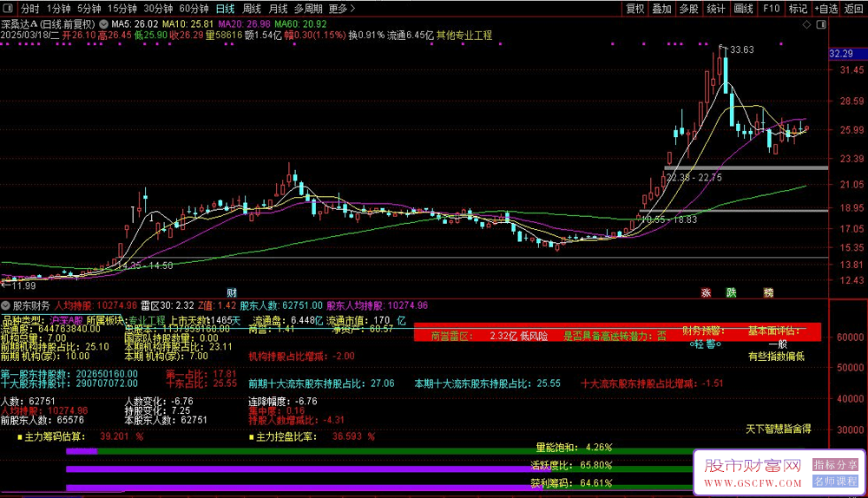
Task: Click the 股东财务 indicator name
Action: (31, 305)
